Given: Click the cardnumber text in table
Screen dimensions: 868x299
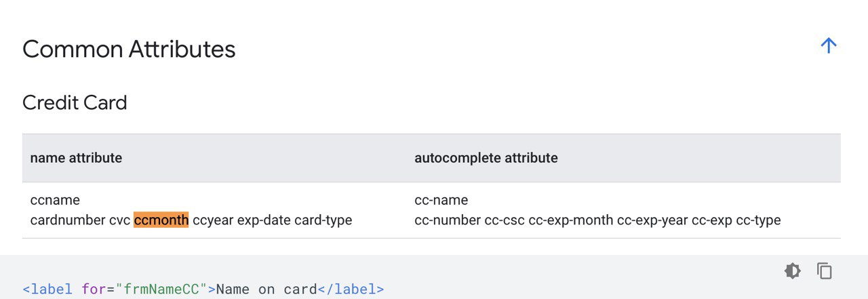Looking at the screenshot, I should pos(68,220).
